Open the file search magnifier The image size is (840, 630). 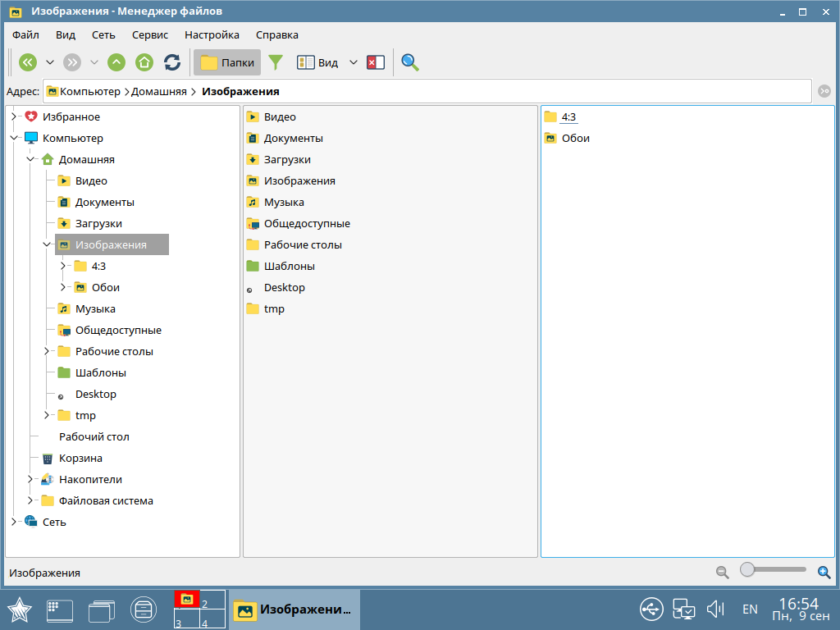point(410,62)
